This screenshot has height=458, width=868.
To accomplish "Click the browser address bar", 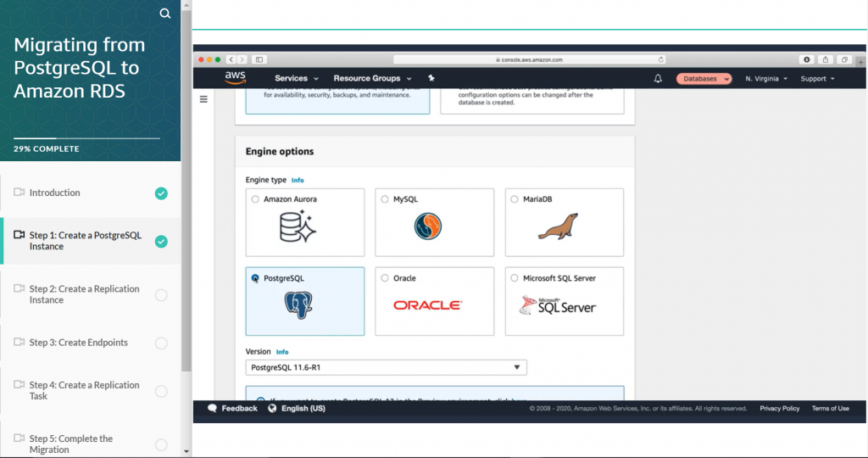I will click(528, 59).
